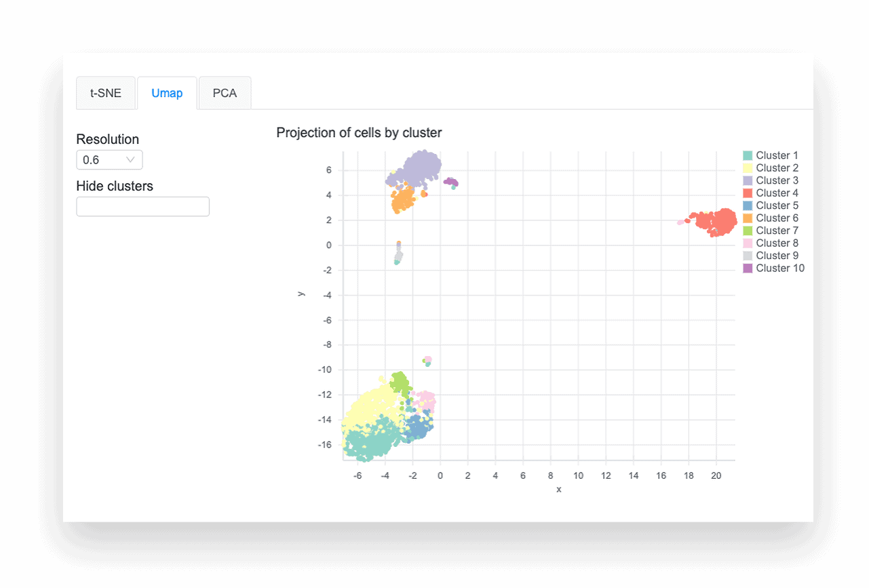Toggle Cluster 4 red legend entry
Image resolution: width=869 pixels, height=588 pixels.
(771, 193)
